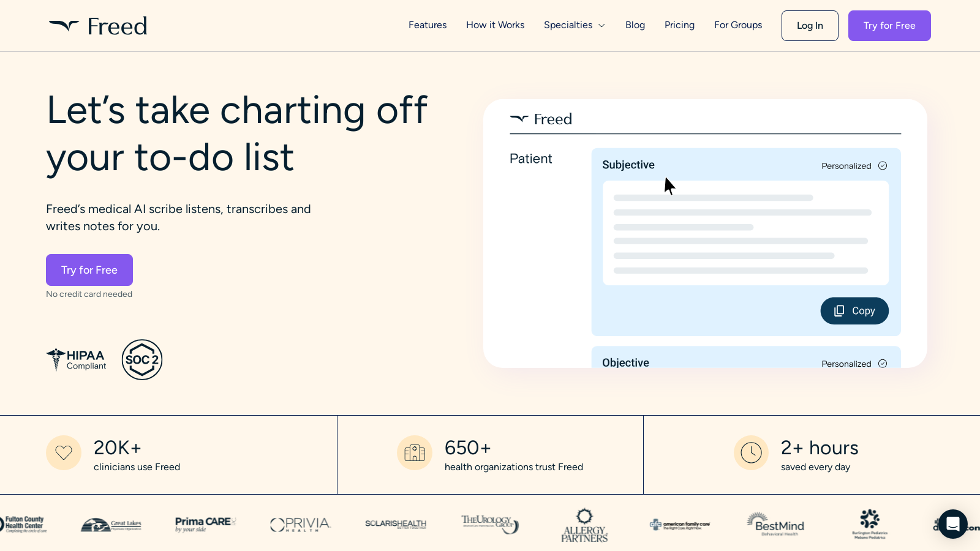Open the Features page
The height and width of the screenshot is (551, 980).
click(428, 25)
